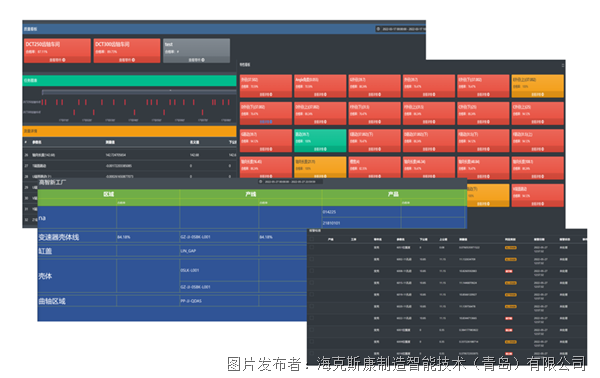The height and width of the screenshot is (378, 600).
Task: Click the first red timeline marker
Action: coord(43,102)
